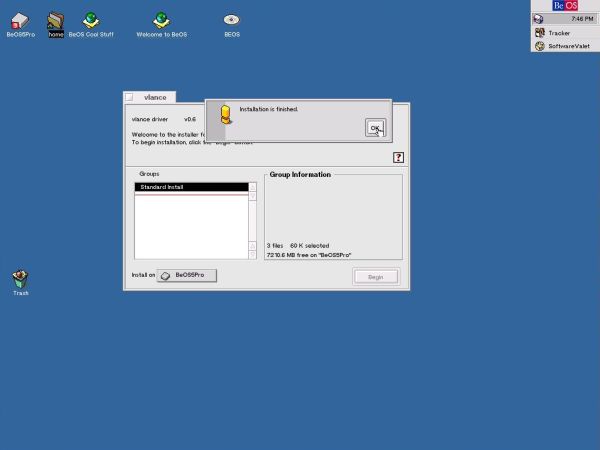Click the Group Information heading

300,174
